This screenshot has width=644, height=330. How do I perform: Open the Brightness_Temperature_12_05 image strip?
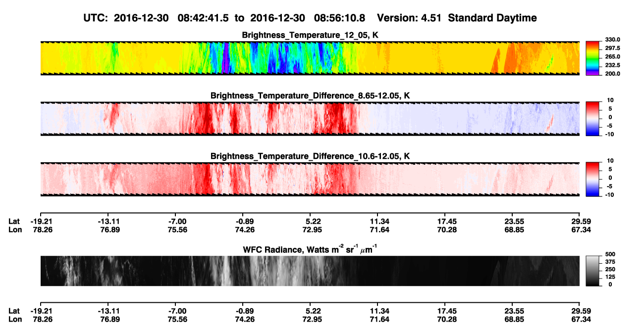310,58
